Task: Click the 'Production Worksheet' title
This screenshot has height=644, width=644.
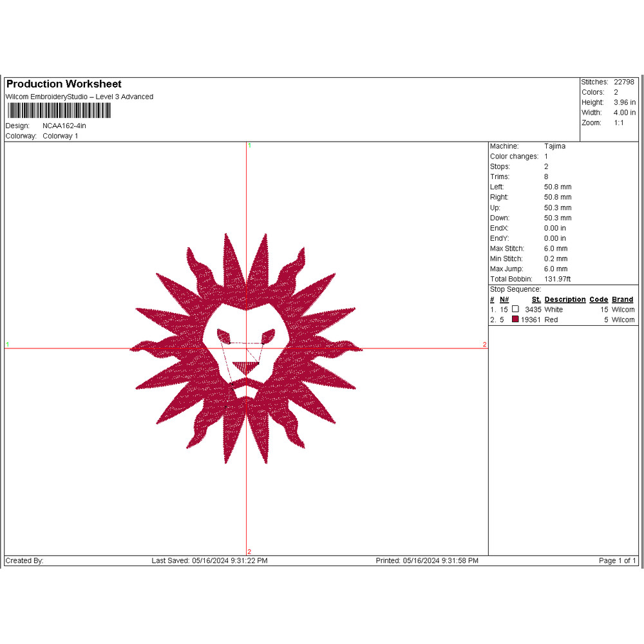Action: tap(64, 84)
